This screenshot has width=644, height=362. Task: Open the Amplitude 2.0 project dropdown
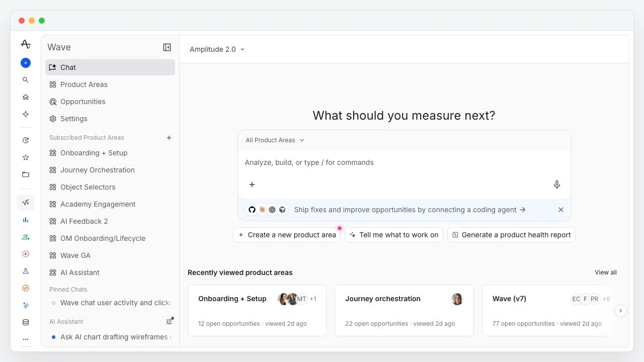click(217, 49)
